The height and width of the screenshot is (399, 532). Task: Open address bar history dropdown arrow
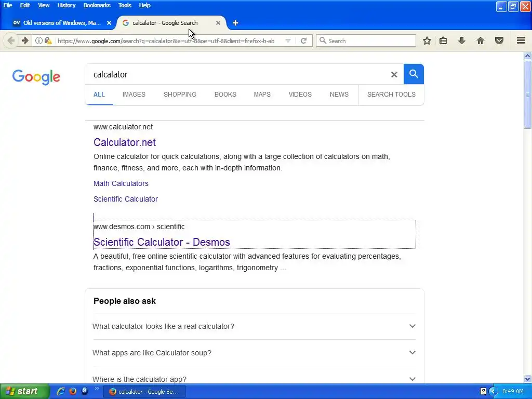coord(288,41)
